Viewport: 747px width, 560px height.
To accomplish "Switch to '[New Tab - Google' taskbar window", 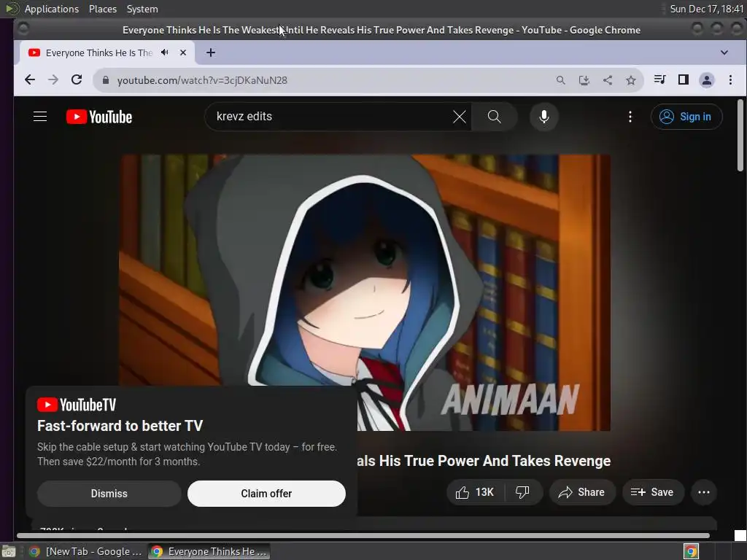I will [x=85, y=551].
